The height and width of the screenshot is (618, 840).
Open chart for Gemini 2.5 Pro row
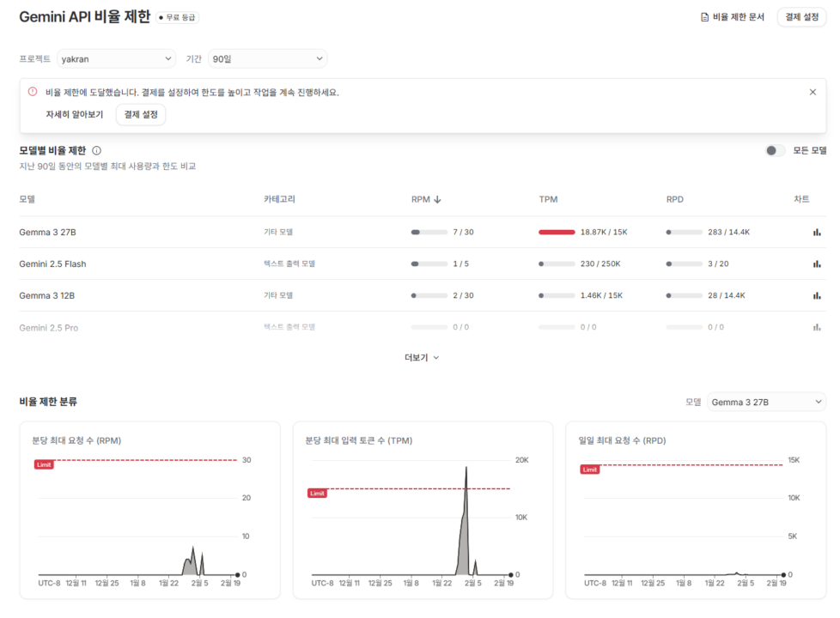pyautogui.click(x=816, y=327)
